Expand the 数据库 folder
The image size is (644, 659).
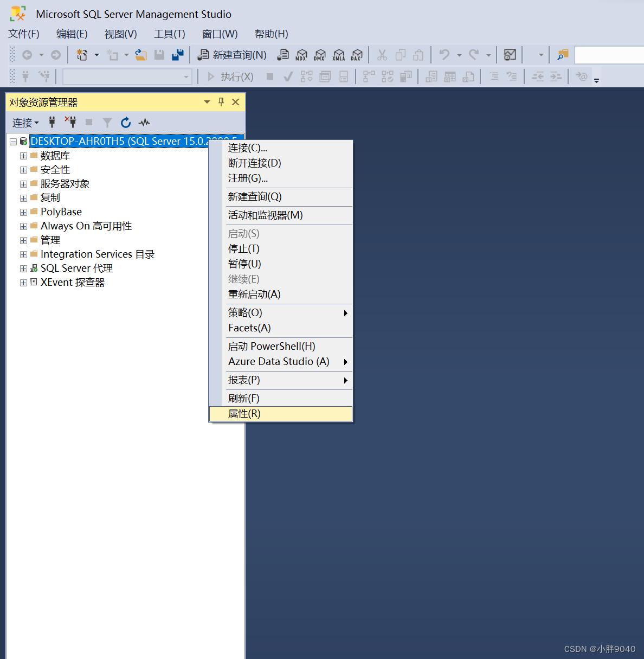[x=23, y=156]
